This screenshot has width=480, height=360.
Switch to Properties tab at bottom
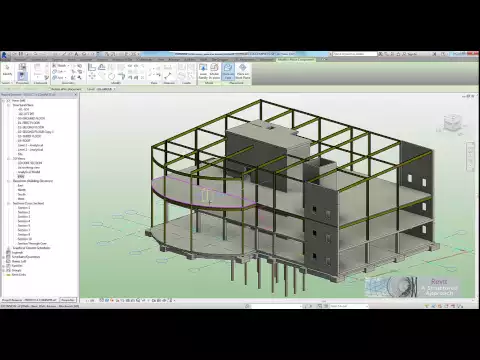(68, 300)
